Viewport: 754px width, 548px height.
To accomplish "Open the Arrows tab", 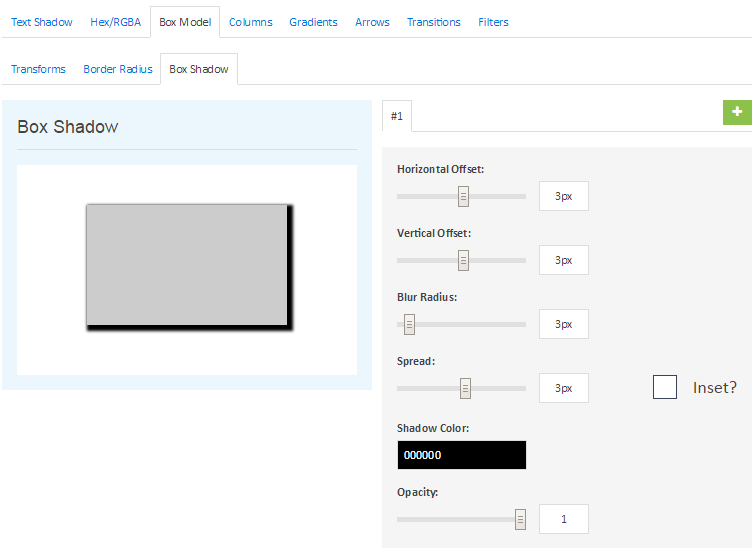I will point(372,22).
